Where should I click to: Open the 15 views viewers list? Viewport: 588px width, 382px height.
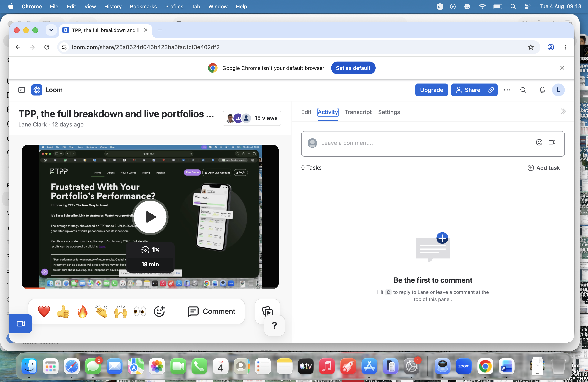[x=252, y=118]
